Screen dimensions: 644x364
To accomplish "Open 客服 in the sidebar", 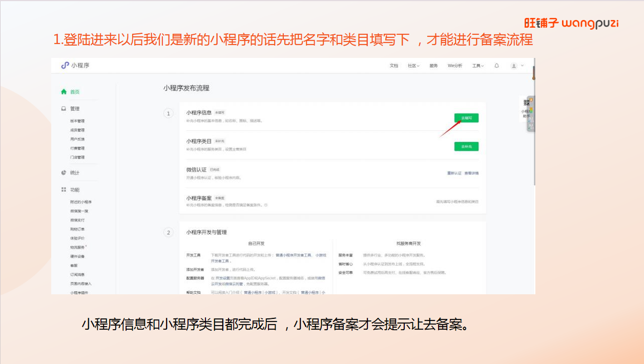I will pos(74,266).
